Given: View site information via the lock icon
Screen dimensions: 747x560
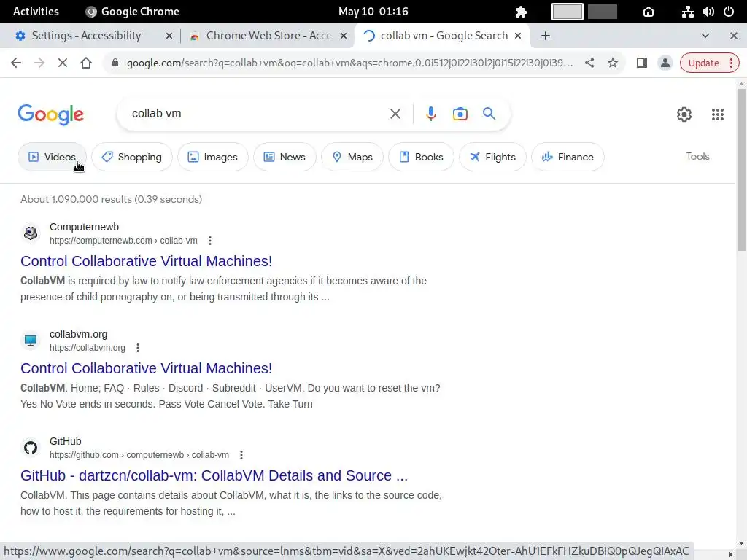Looking at the screenshot, I should (115, 63).
